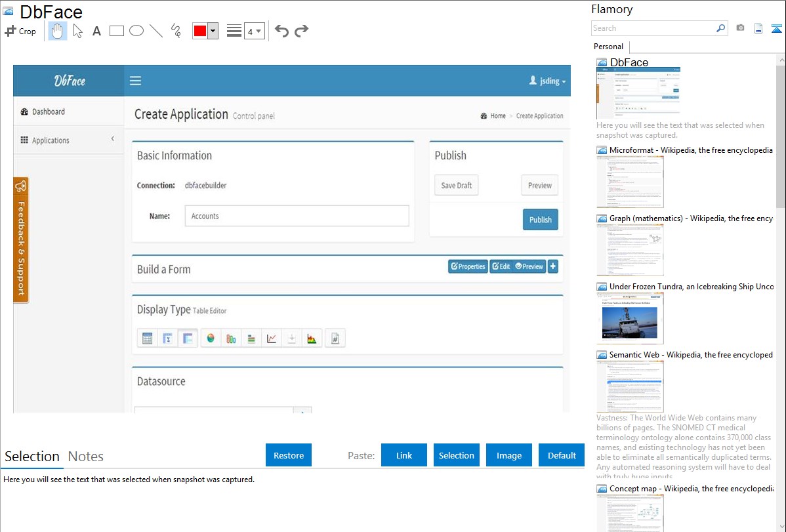Pick the freehand scribble tool
Viewport: 786px width, 532px height.
176,31
